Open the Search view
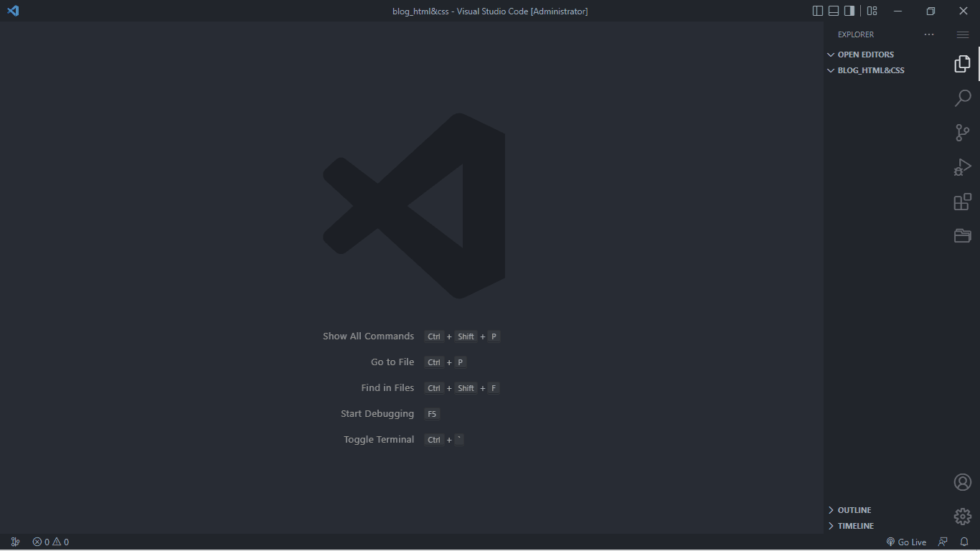The image size is (980, 551). pyautogui.click(x=963, y=98)
